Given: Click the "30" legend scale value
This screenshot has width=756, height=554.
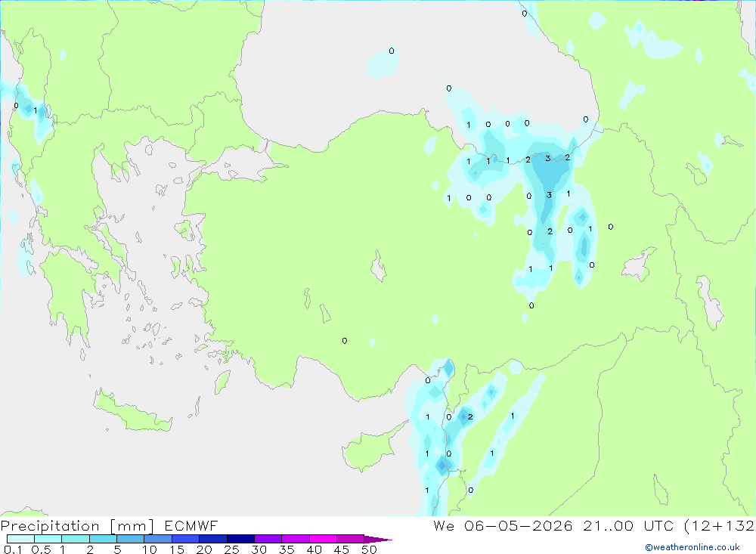Looking at the screenshot, I should coord(259,549).
